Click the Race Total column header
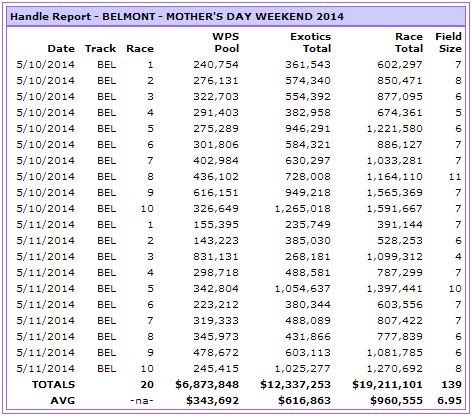 click(x=409, y=43)
